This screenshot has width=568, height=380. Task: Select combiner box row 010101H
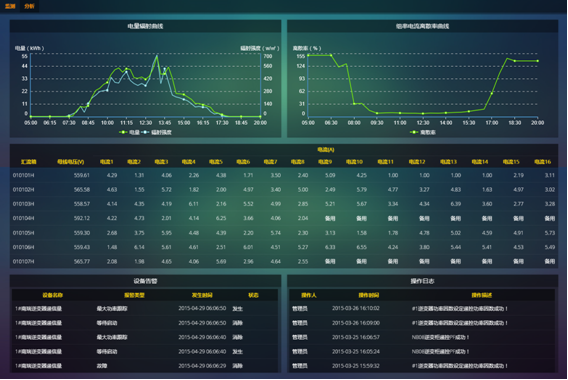[284, 175]
